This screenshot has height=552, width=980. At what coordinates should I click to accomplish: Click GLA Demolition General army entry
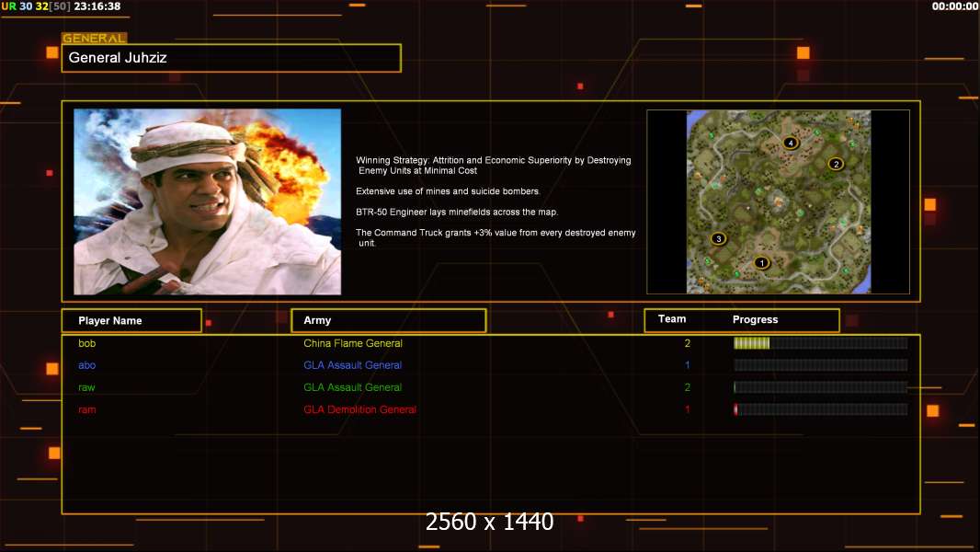[x=360, y=409]
